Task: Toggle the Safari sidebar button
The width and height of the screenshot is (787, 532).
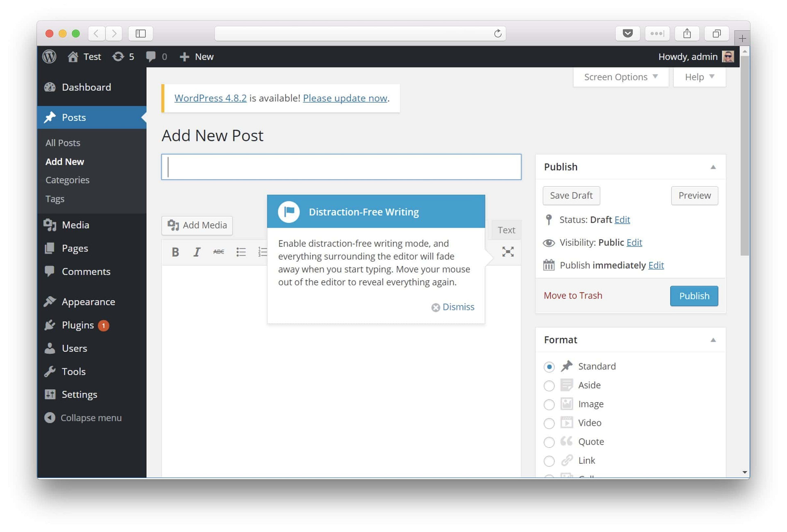Action: coord(141,34)
